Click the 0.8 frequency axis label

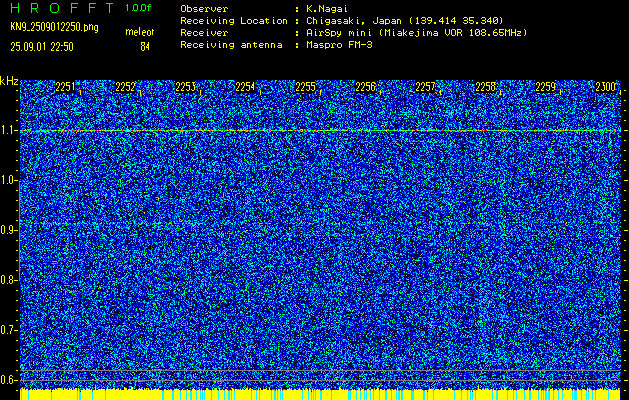click(8, 280)
